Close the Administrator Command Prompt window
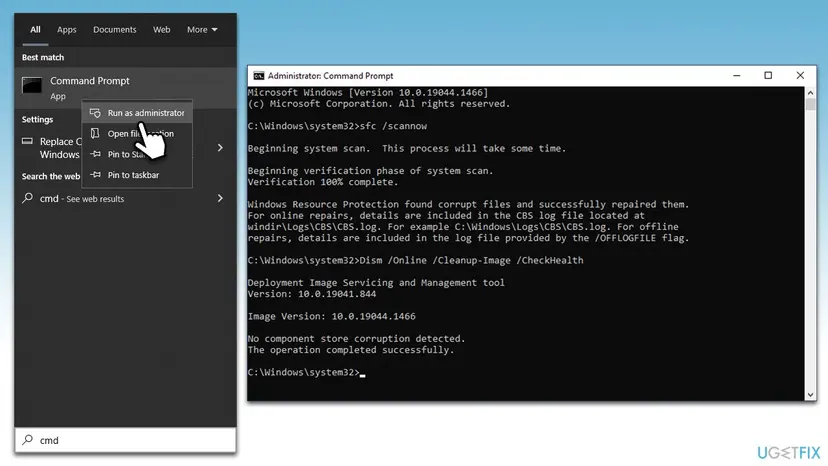 tap(800, 76)
